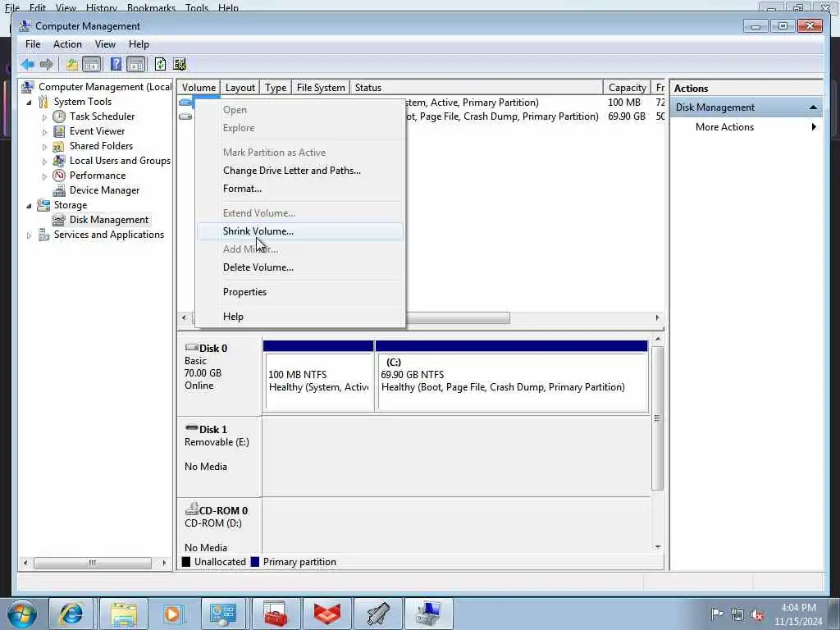
Task: Click the Up one level folder icon
Action: tap(72, 65)
